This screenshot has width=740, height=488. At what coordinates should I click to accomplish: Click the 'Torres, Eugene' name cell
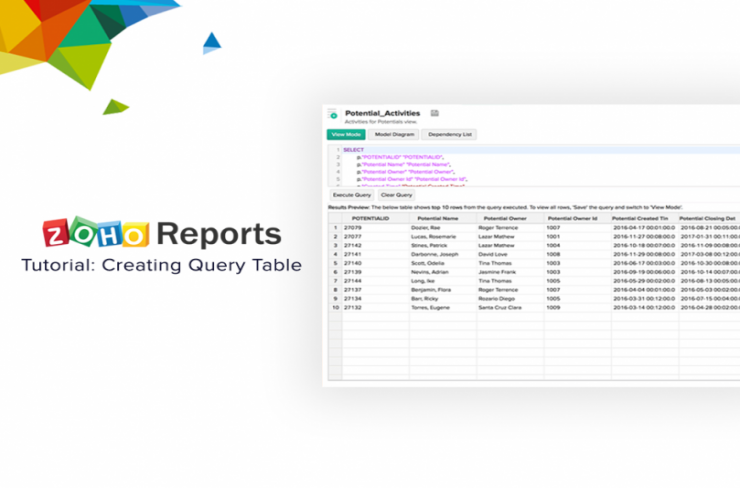pos(443,308)
